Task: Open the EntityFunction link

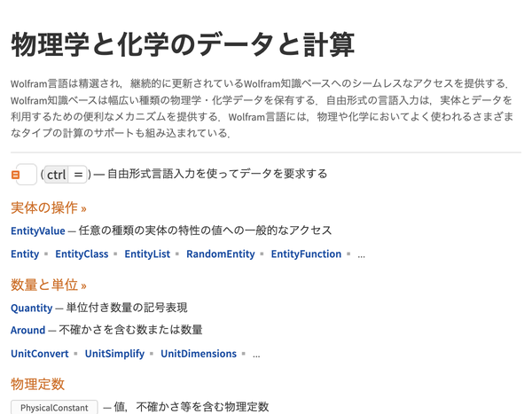Action: [x=306, y=254]
